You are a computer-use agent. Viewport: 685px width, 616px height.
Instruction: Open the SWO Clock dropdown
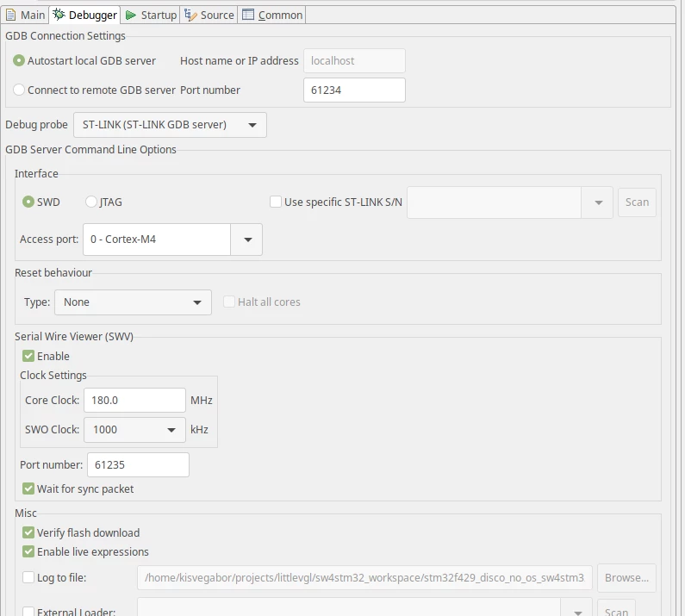(134, 430)
